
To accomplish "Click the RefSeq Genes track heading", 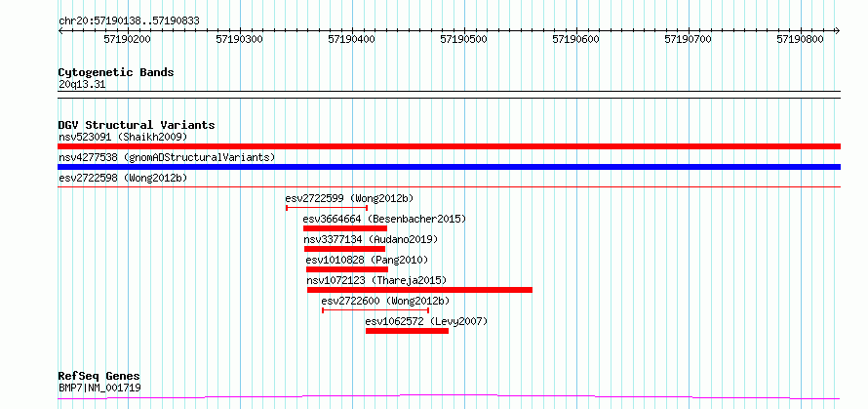I will [x=99, y=377].
